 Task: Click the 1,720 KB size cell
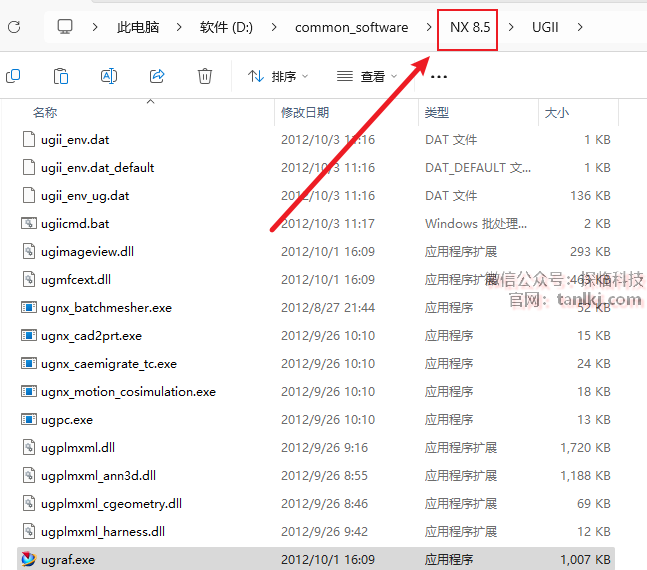point(585,447)
